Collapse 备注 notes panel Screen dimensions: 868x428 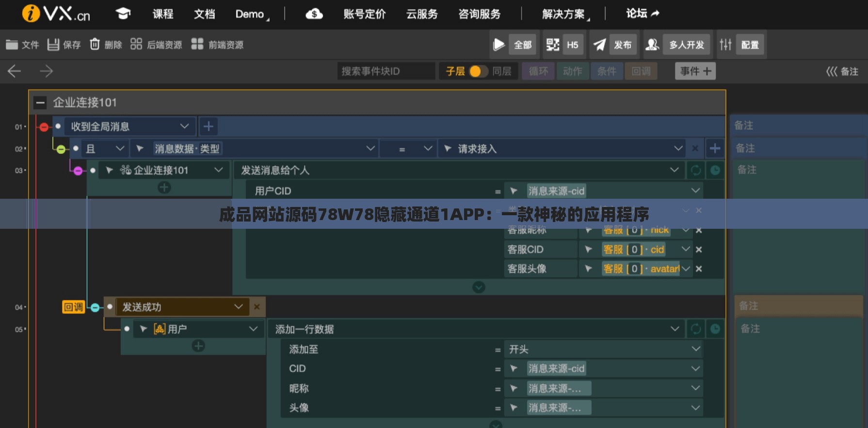pyautogui.click(x=842, y=71)
